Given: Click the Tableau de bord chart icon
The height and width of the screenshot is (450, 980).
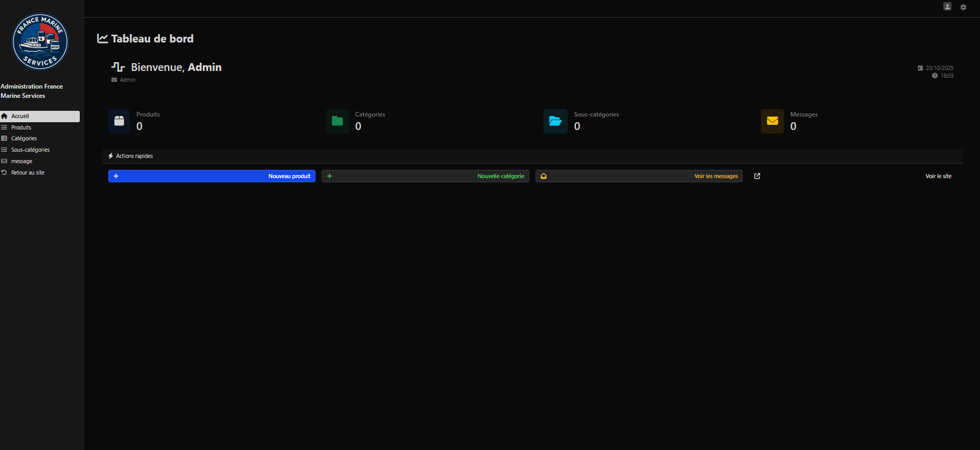Looking at the screenshot, I should [x=103, y=39].
